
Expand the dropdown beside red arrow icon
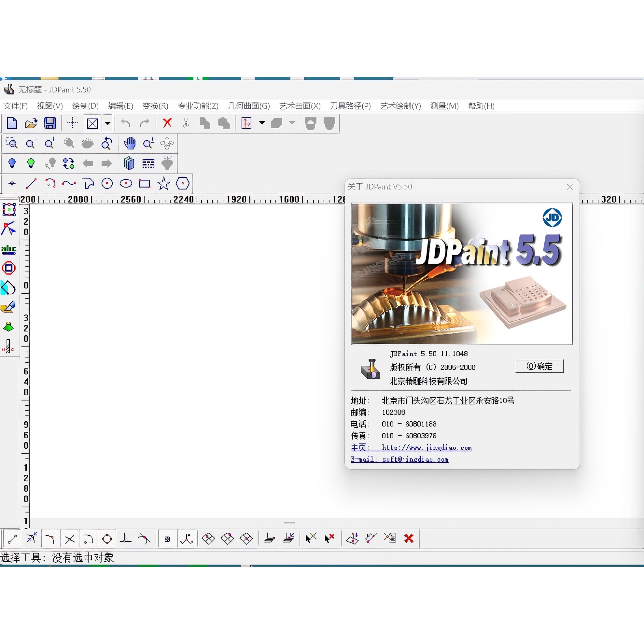pyautogui.click(x=262, y=123)
